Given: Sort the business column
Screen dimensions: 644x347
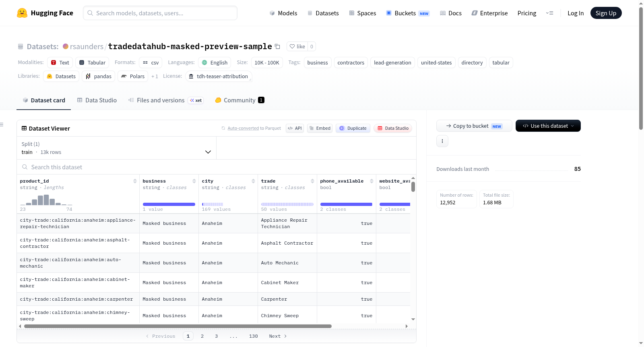Looking at the screenshot, I should click(x=194, y=181).
